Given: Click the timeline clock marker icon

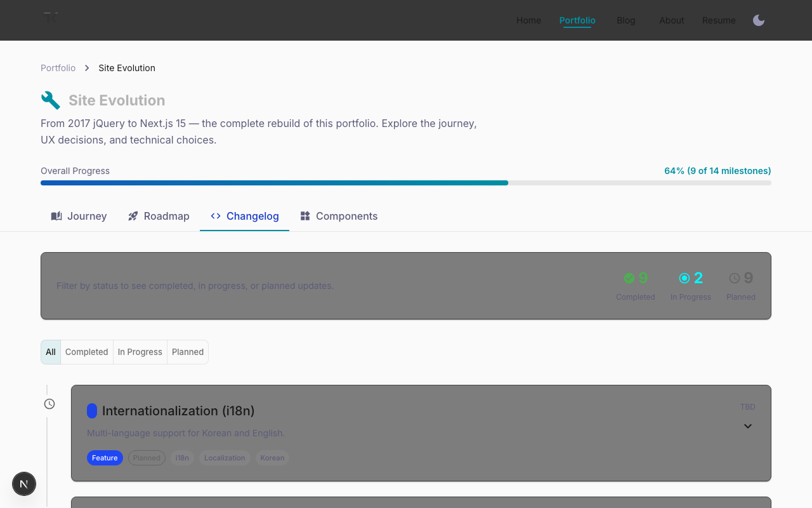Looking at the screenshot, I should click(x=49, y=404).
